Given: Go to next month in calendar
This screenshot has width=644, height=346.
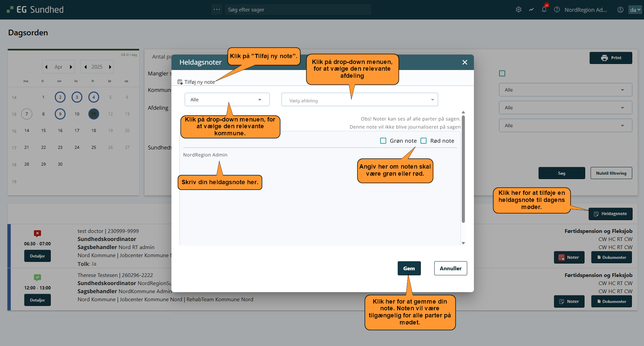Looking at the screenshot, I should (71, 67).
